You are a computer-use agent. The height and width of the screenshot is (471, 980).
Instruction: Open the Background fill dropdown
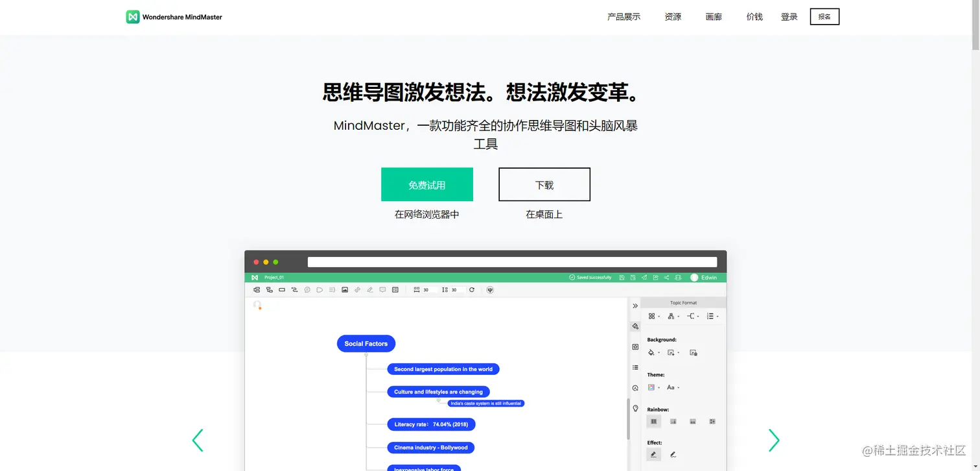[x=653, y=352]
